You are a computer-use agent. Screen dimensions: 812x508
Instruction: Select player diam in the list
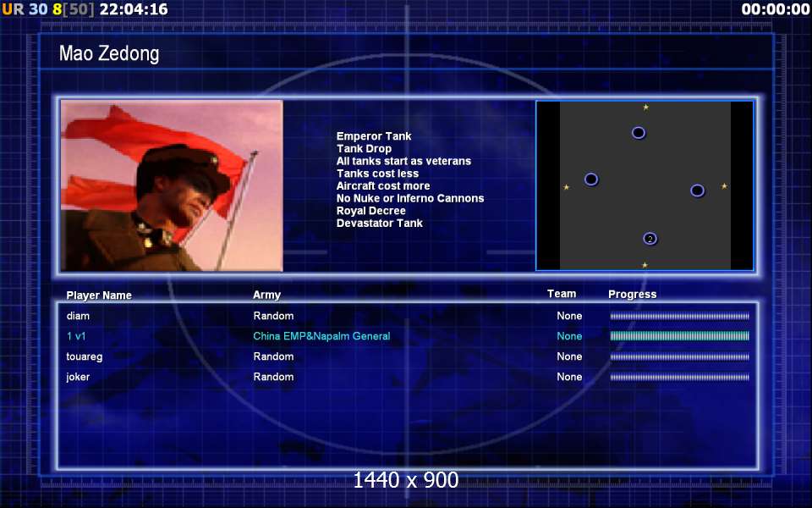point(78,316)
